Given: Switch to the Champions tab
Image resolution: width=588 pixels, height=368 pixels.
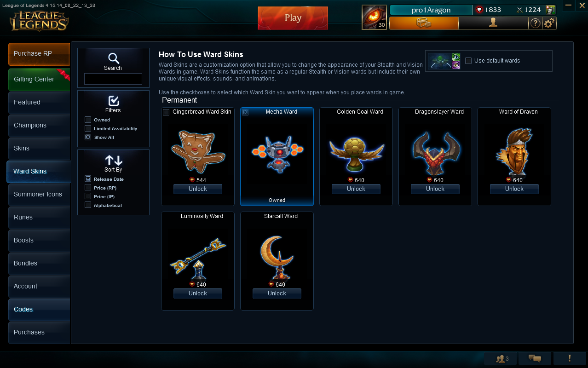Looking at the screenshot, I should coord(40,125).
